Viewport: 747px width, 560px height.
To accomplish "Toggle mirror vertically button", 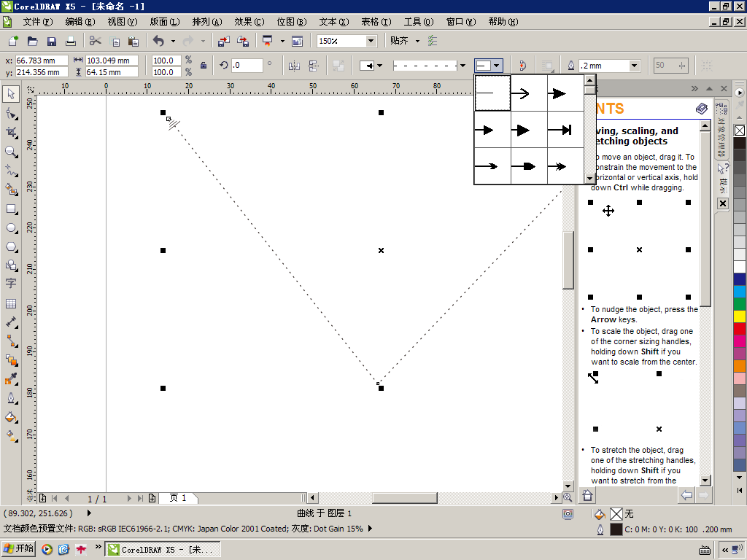I will pyautogui.click(x=313, y=66).
